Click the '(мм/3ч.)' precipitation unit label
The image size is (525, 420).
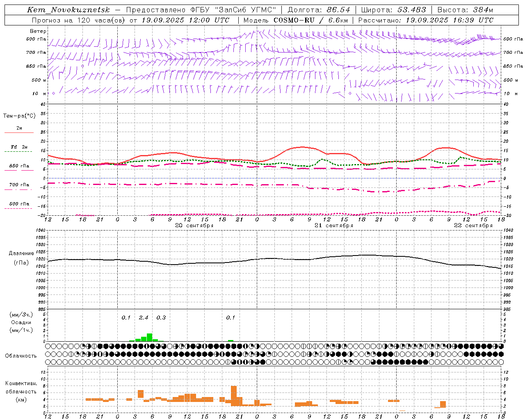coord(21,315)
